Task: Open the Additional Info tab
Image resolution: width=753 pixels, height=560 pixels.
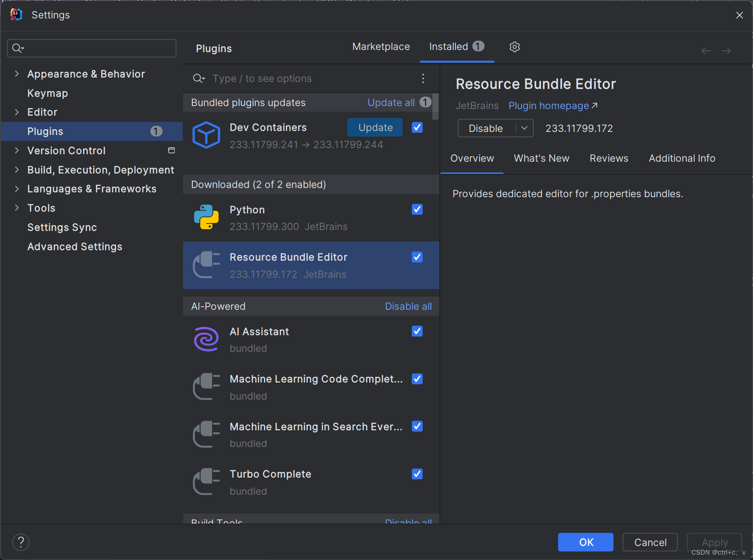Action: click(682, 158)
